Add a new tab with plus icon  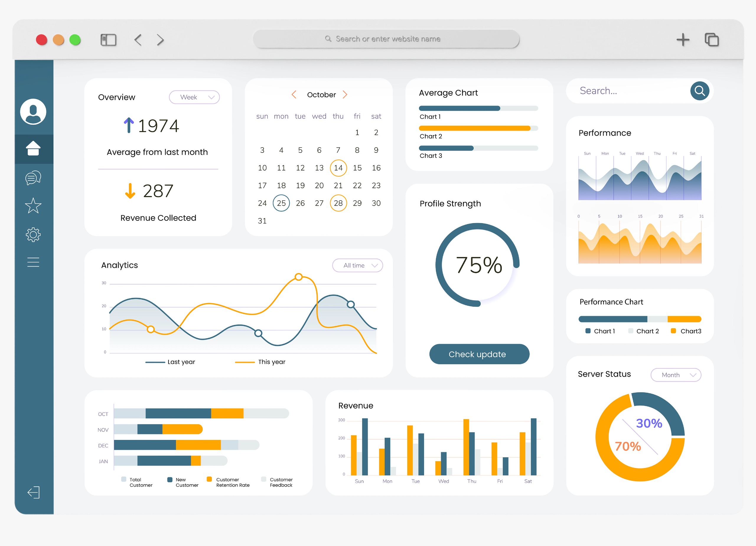point(683,40)
